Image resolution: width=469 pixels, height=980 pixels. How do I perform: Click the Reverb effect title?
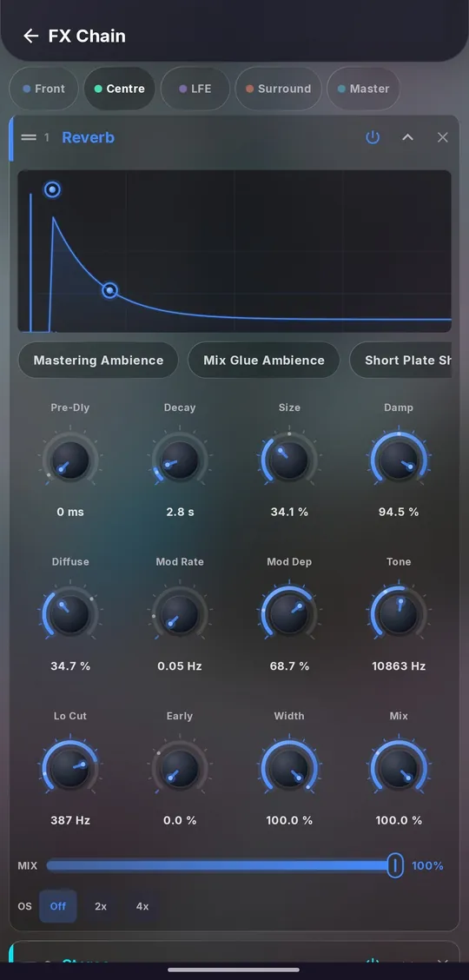click(88, 137)
